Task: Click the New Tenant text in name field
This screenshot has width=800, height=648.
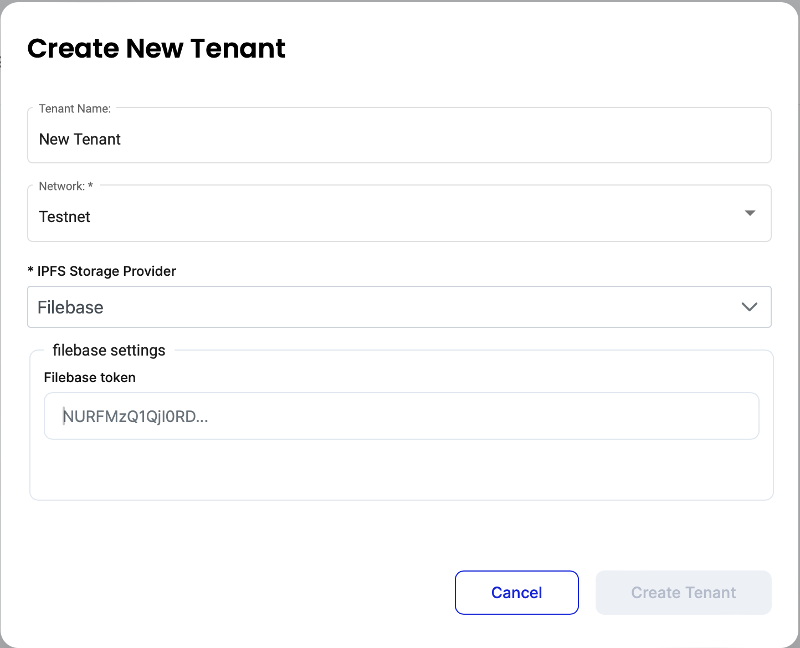Action: click(80, 139)
